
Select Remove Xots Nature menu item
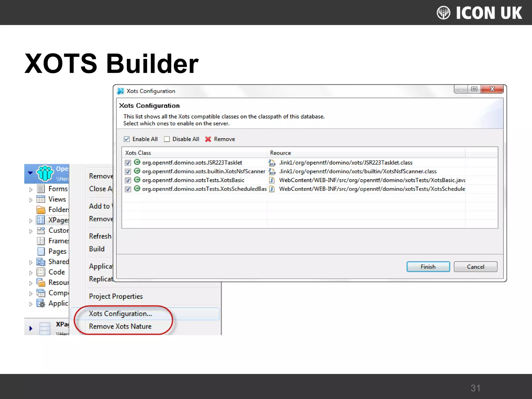[120, 326]
